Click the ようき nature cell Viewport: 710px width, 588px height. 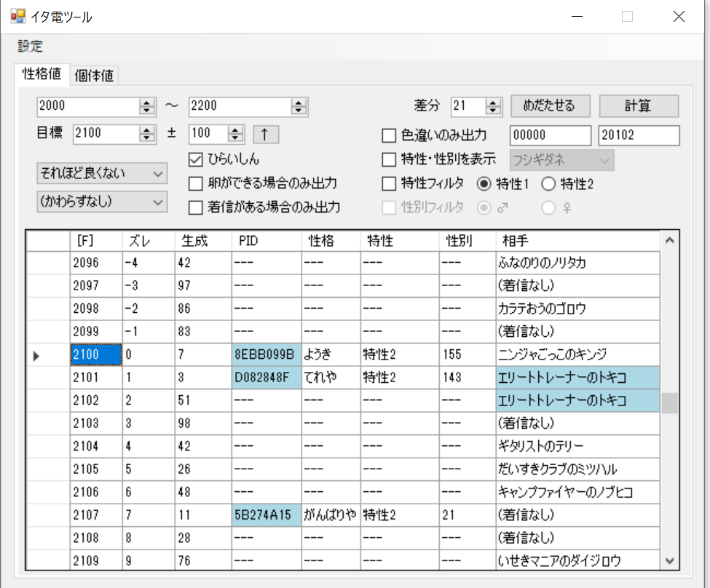(x=331, y=354)
